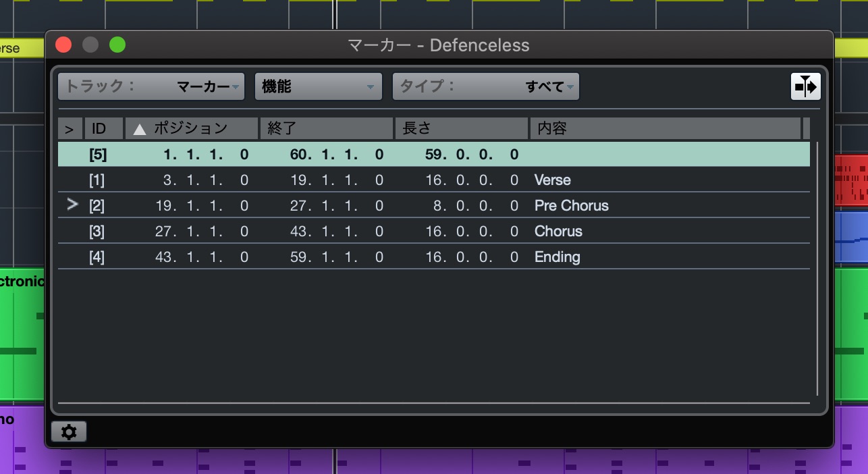Click position 1. 1. 1. 0 of marker [5]
This screenshot has height=474, width=868.
pos(206,155)
